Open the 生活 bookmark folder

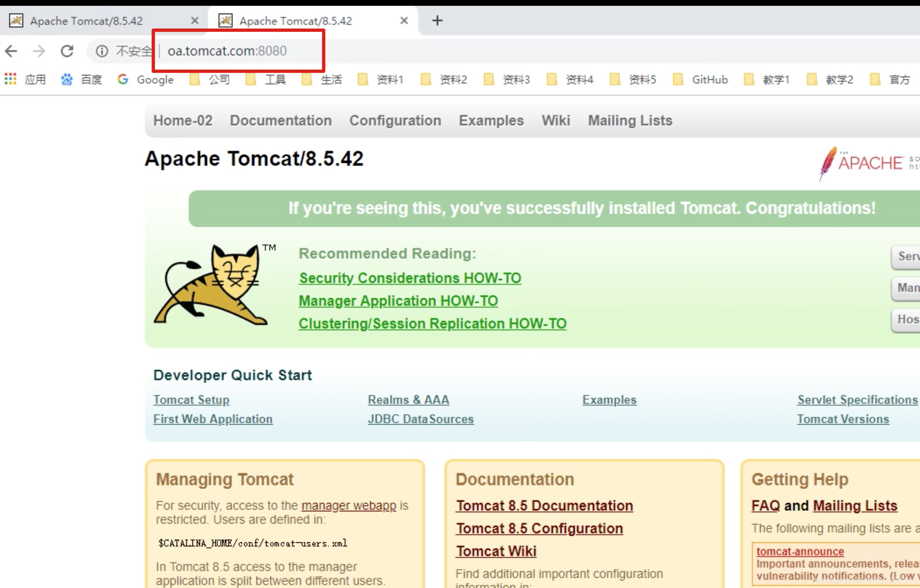tap(321, 79)
